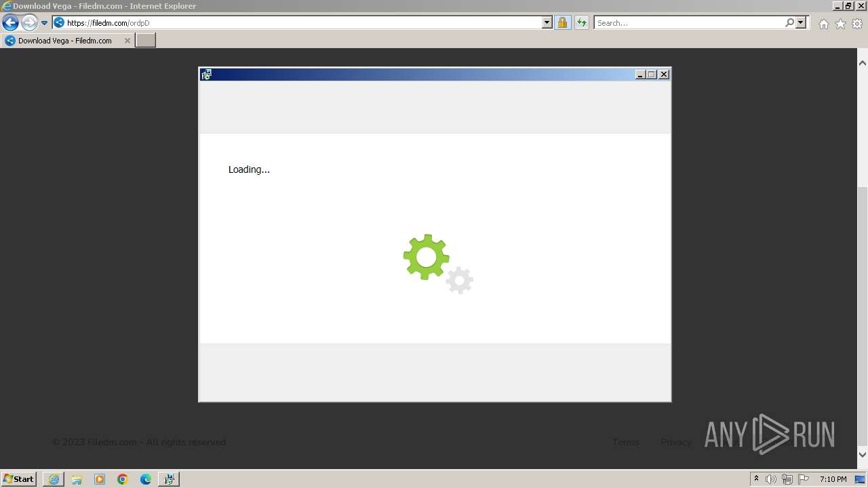
Task: Click the security lock icon
Action: point(562,23)
